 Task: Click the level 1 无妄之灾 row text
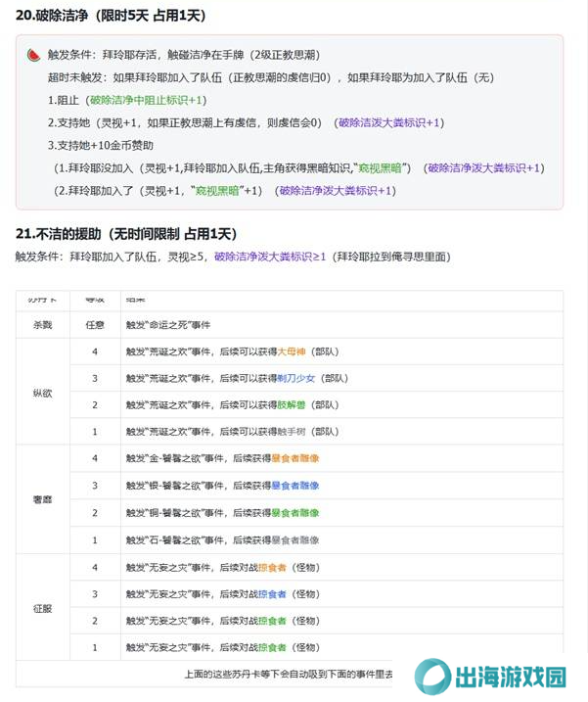tap(223, 648)
